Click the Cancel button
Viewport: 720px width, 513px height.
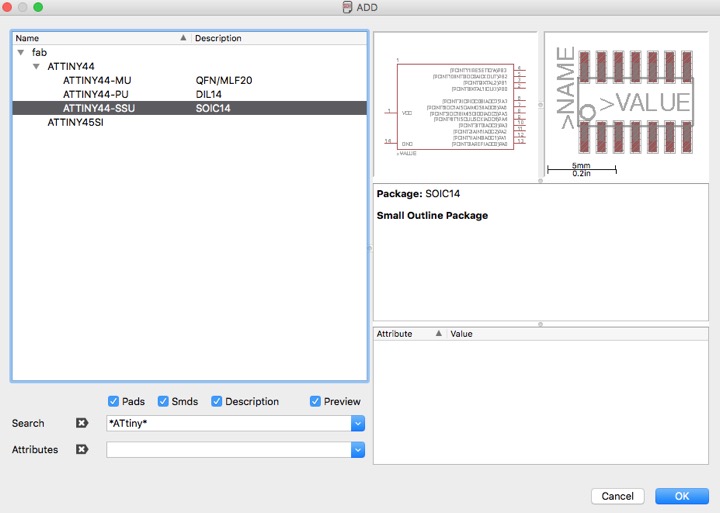[618, 496]
